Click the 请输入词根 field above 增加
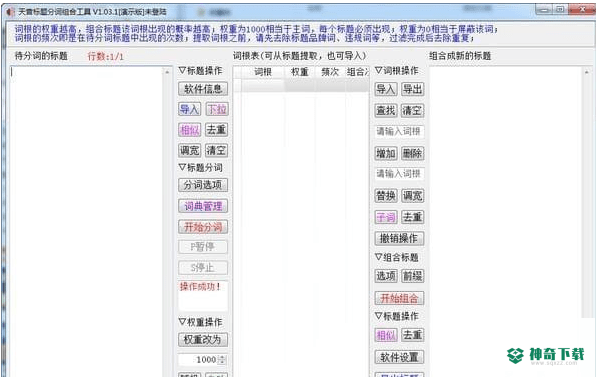 point(399,131)
